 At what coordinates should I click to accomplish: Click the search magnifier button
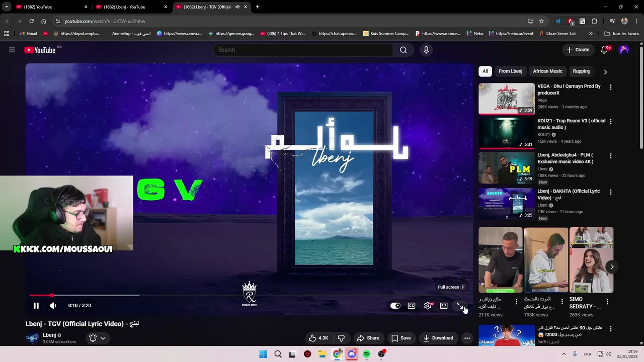(x=404, y=50)
